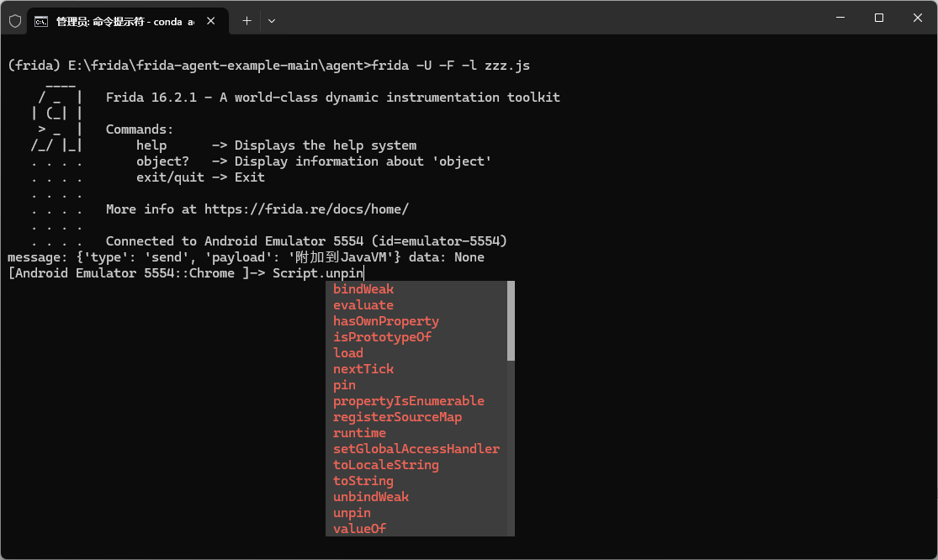Click 'help -> Displays the help system' line

tap(277, 145)
